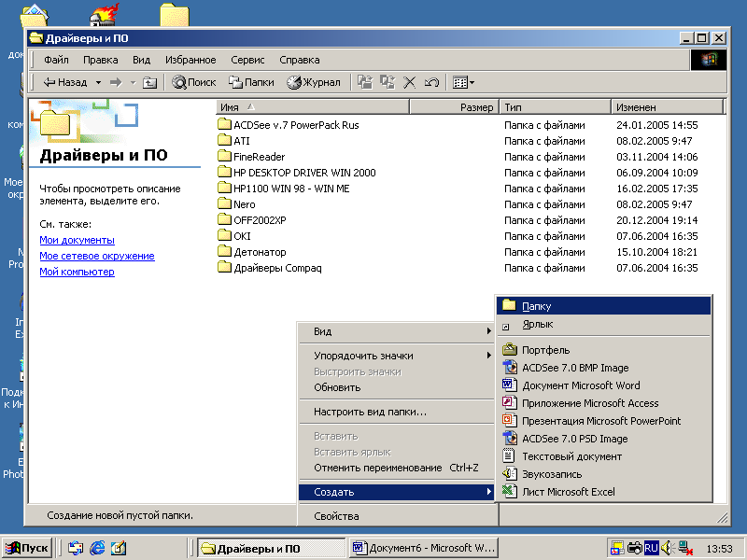Sort by the Размер column header
Viewport: 747px width, 560px height.
pyautogui.click(x=454, y=107)
